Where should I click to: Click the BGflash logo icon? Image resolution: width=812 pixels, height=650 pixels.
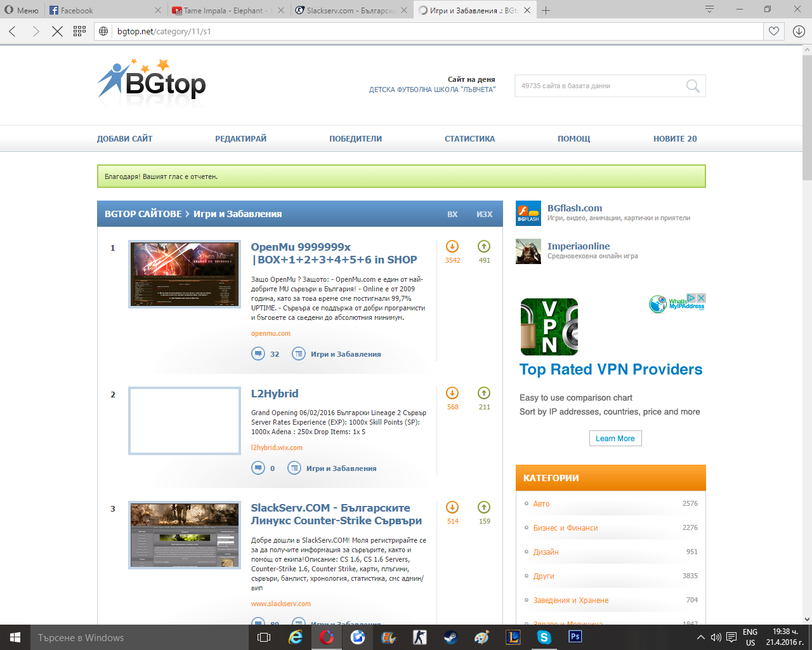(528, 213)
